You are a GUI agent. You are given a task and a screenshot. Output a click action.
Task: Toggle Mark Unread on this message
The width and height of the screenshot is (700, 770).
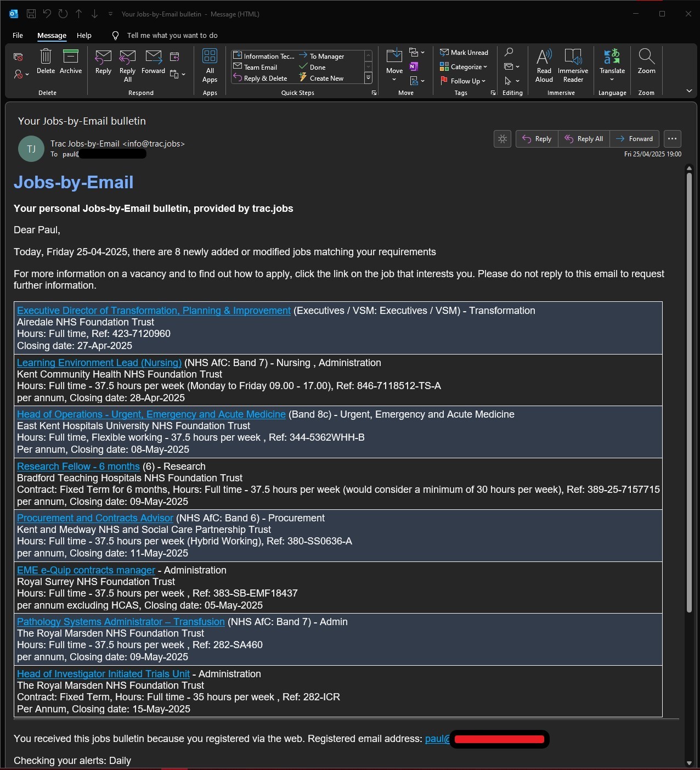(x=464, y=53)
